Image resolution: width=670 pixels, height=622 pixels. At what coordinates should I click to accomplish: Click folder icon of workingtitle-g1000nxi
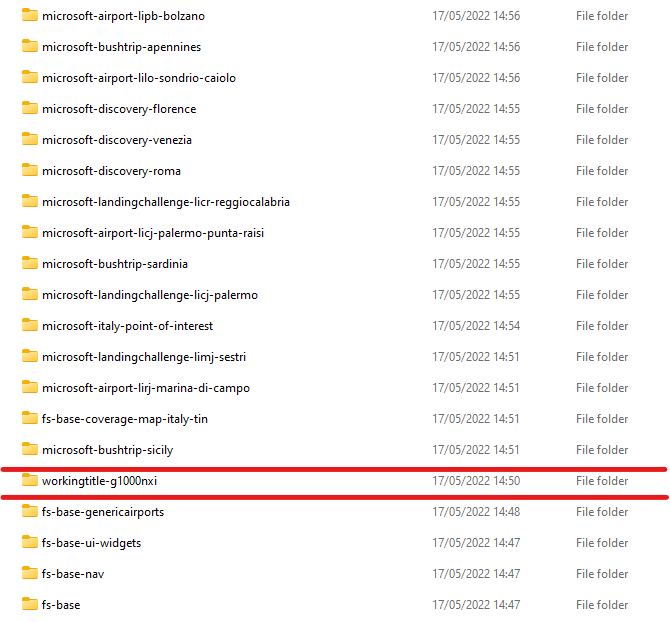point(29,481)
